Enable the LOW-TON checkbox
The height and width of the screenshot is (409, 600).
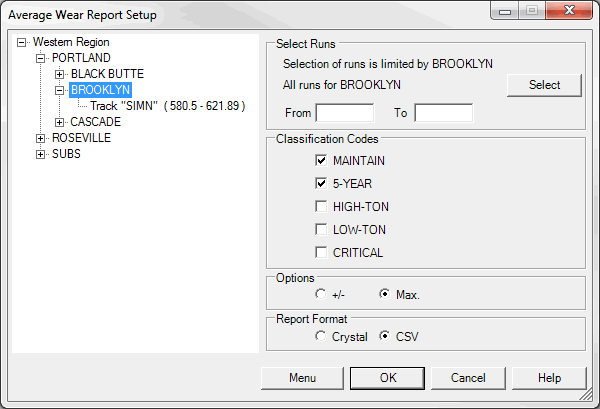coord(321,230)
